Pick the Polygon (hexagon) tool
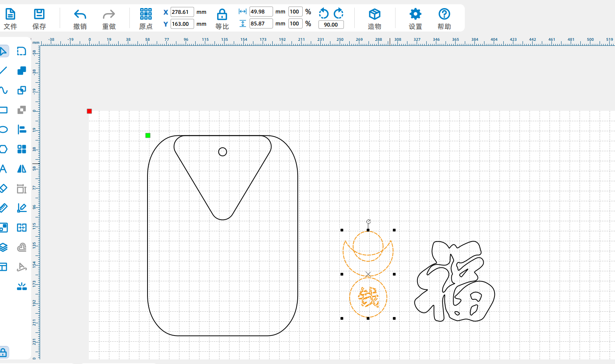This screenshot has height=364, width=615. pyautogui.click(x=3, y=149)
